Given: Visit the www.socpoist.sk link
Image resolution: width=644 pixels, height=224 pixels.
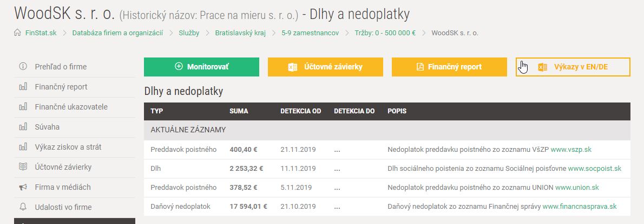Looking at the screenshot, I should (594, 168).
